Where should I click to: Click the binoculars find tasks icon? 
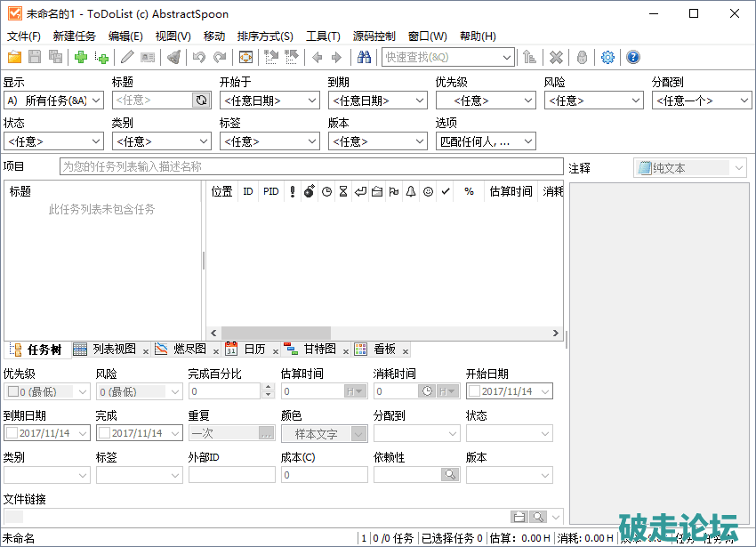point(364,58)
